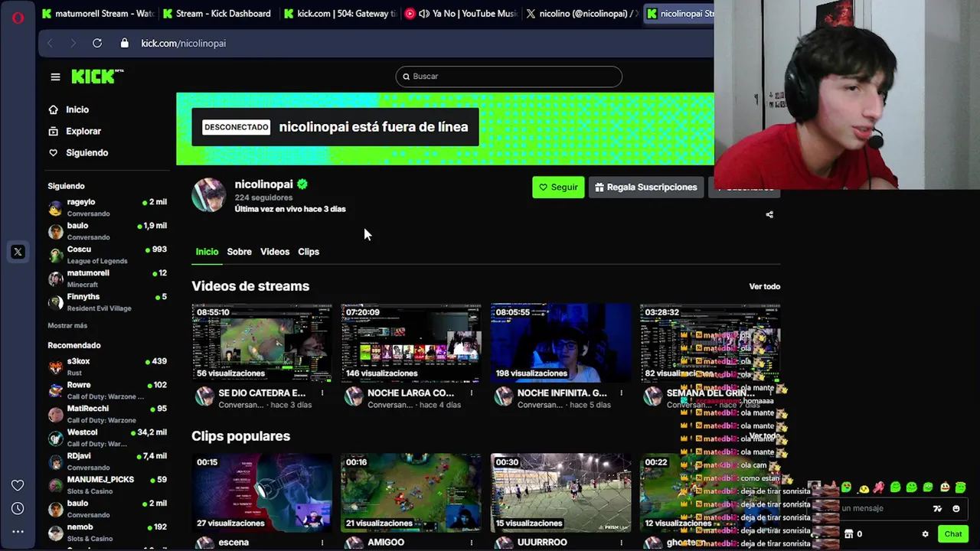Click the green Chat send button
The width and height of the screenshot is (980, 551).
(953, 534)
